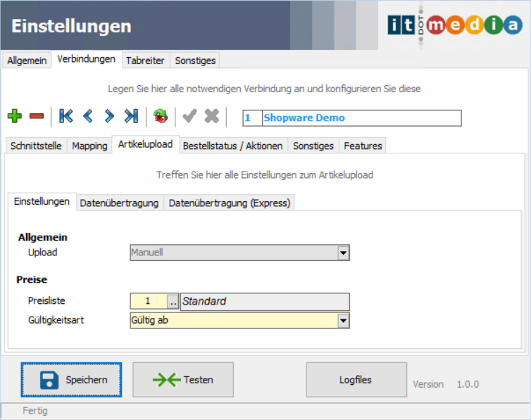Open the Mapping tab
Viewport: 531px width, 420px height.
[x=89, y=146]
